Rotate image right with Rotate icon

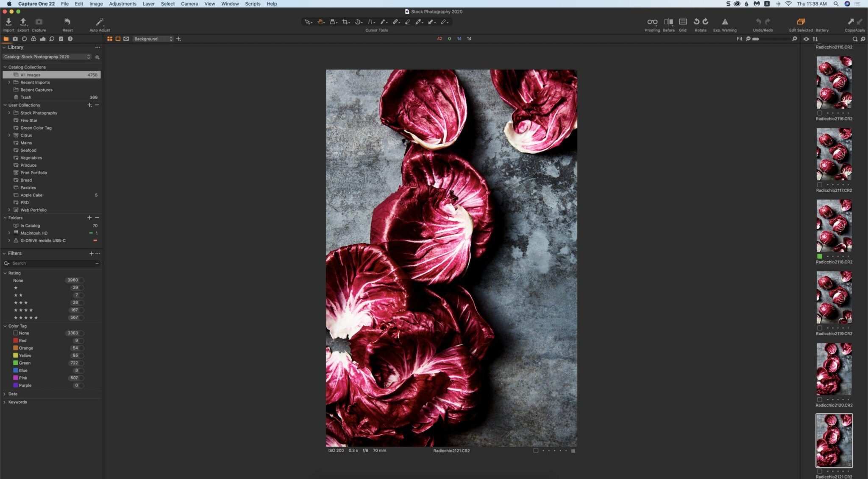pos(705,21)
